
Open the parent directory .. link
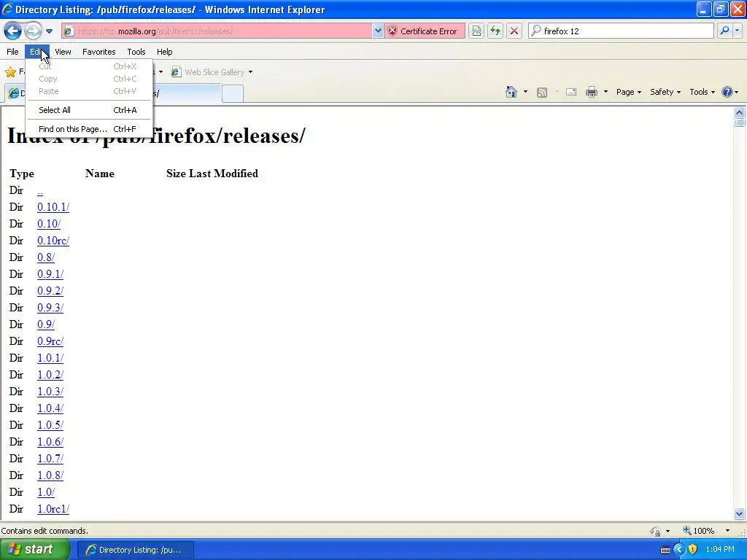tap(40, 191)
